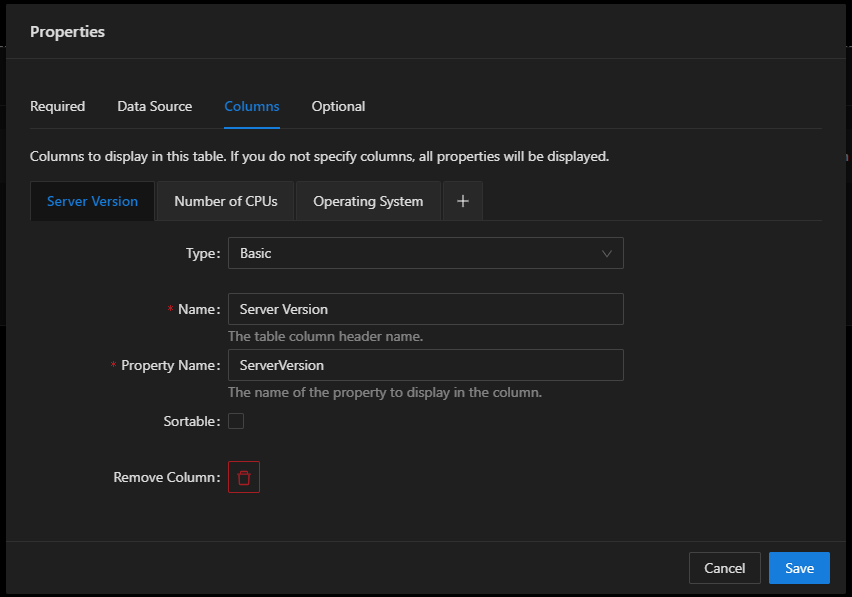Select the Server Version column tab
Screen dimensions: 852x597
(x=92, y=201)
